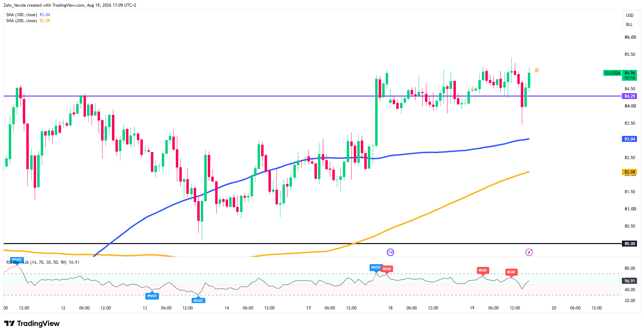The height and width of the screenshot is (334, 644).
Task: Click the RSI Div Lib indicator legend
Action: (36, 262)
